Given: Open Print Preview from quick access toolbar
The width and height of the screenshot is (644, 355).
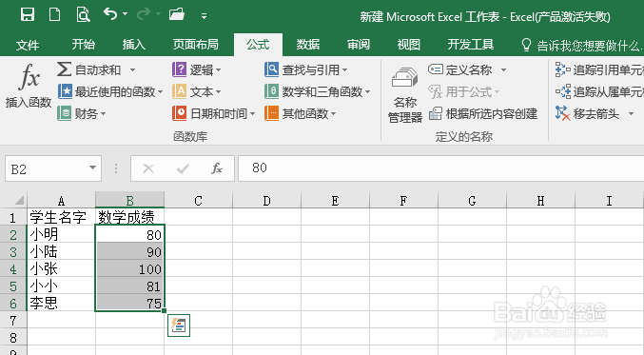Looking at the screenshot, I should point(83,15).
